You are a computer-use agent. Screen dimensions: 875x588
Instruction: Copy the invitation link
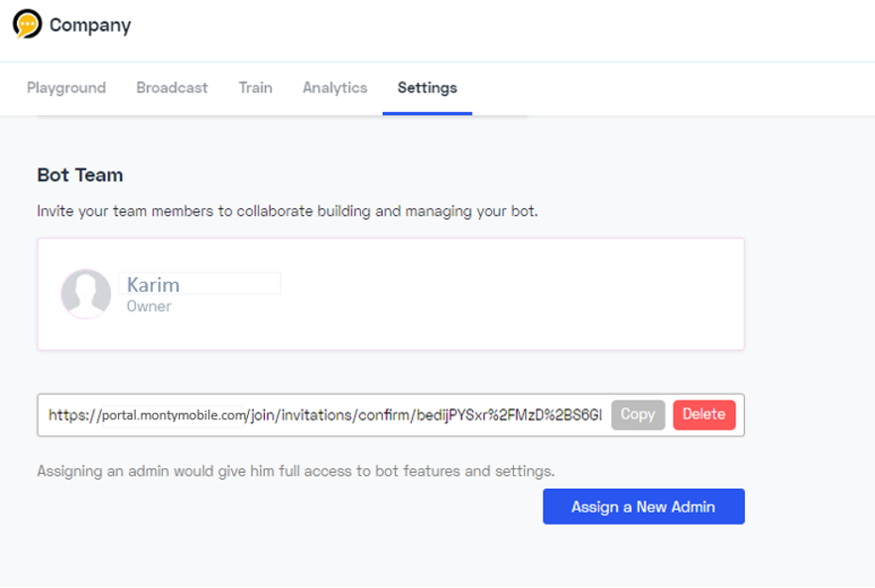coord(637,415)
